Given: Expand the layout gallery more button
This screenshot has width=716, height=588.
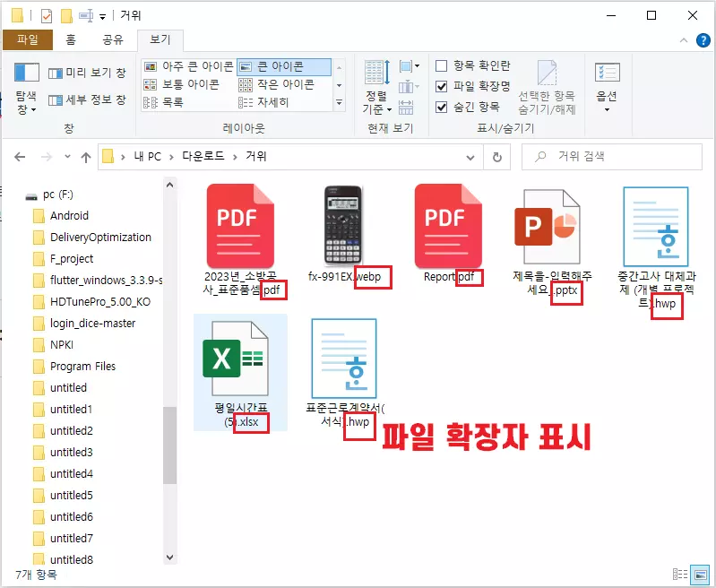Looking at the screenshot, I should click(x=340, y=102).
